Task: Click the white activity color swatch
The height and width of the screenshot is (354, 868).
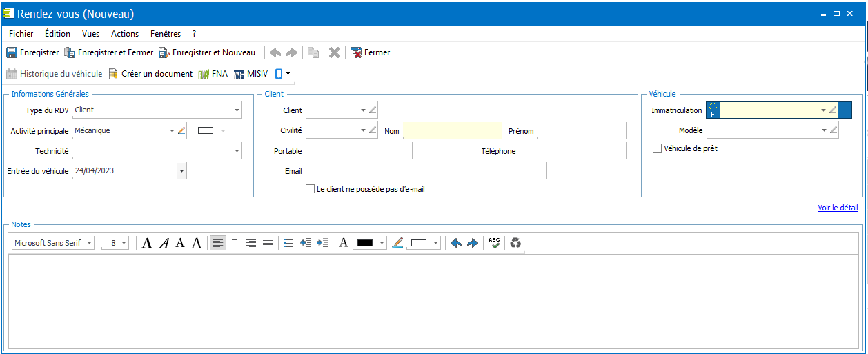Action: pyautogui.click(x=206, y=130)
